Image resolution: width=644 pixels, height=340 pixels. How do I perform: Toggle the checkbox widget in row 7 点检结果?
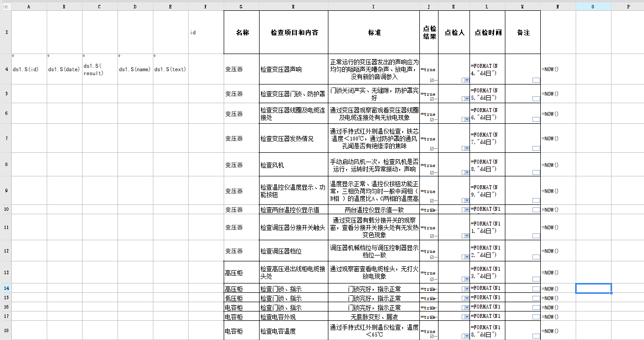pos(432,148)
